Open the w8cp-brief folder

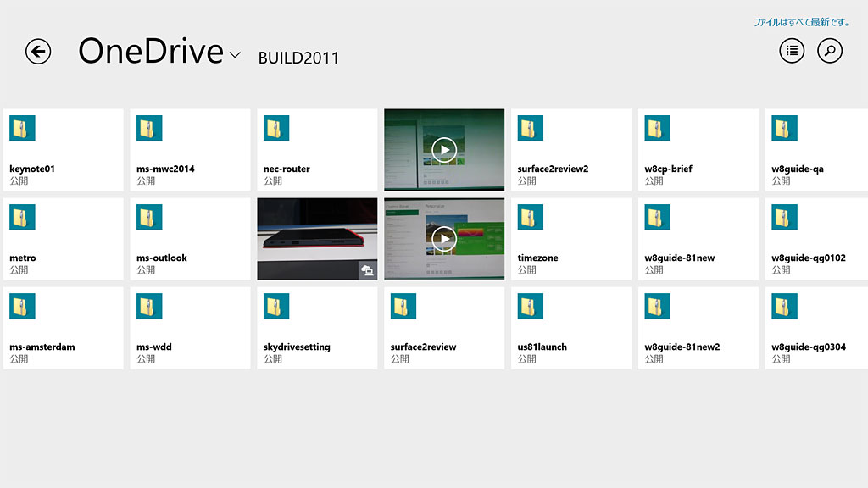coord(698,150)
